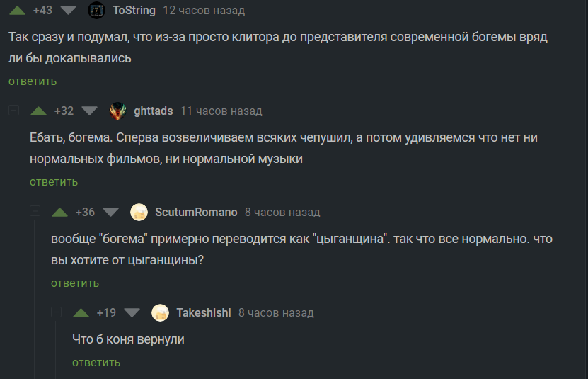Collapse ScutumRomano's reply branch
The image size is (588, 379).
coord(35,213)
